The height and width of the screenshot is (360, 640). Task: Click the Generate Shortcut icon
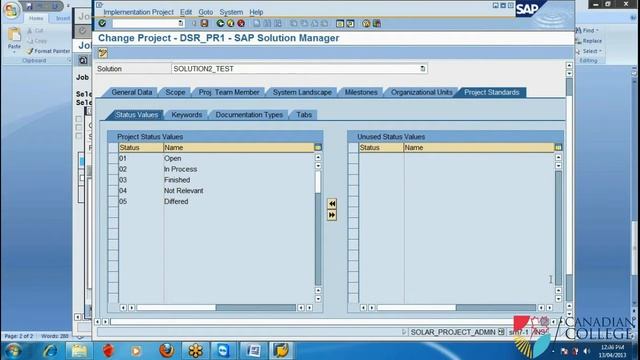click(350, 23)
